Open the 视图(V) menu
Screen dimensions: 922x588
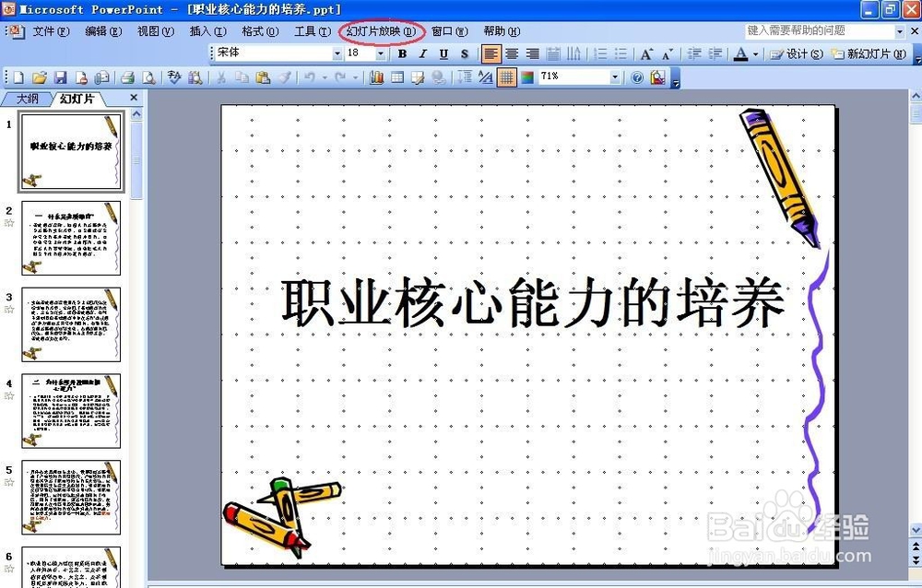click(156, 31)
